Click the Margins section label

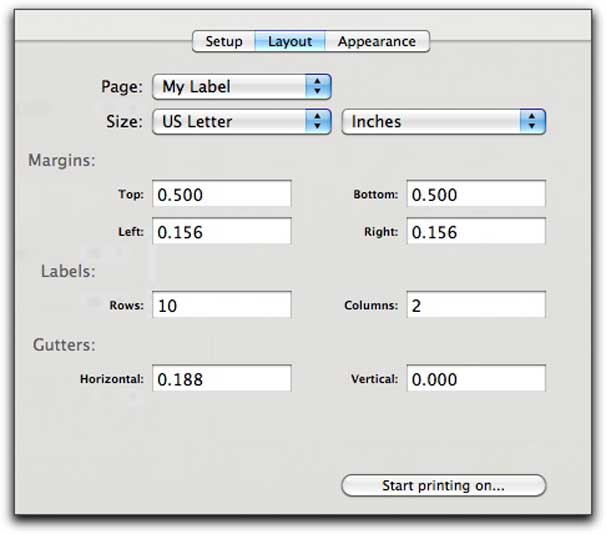click(62, 160)
